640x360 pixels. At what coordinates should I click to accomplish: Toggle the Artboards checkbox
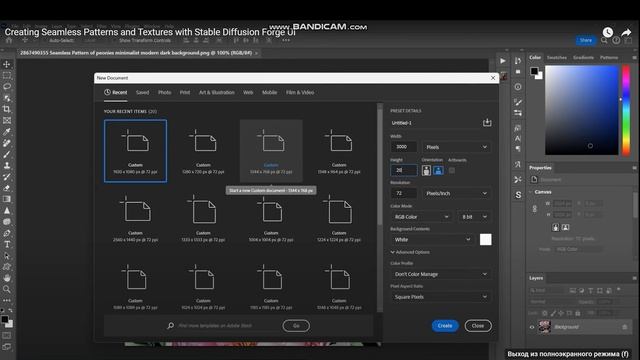pyautogui.click(x=452, y=171)
